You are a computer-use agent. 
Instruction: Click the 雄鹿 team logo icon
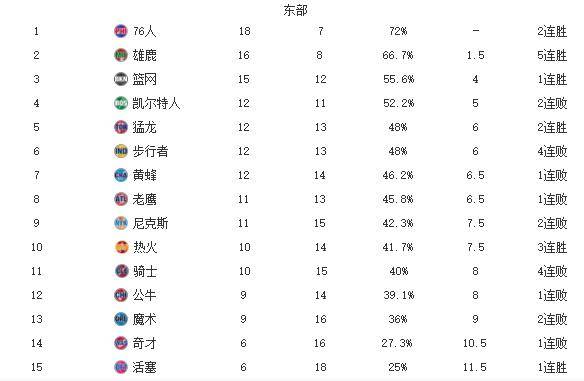[121, 55]
